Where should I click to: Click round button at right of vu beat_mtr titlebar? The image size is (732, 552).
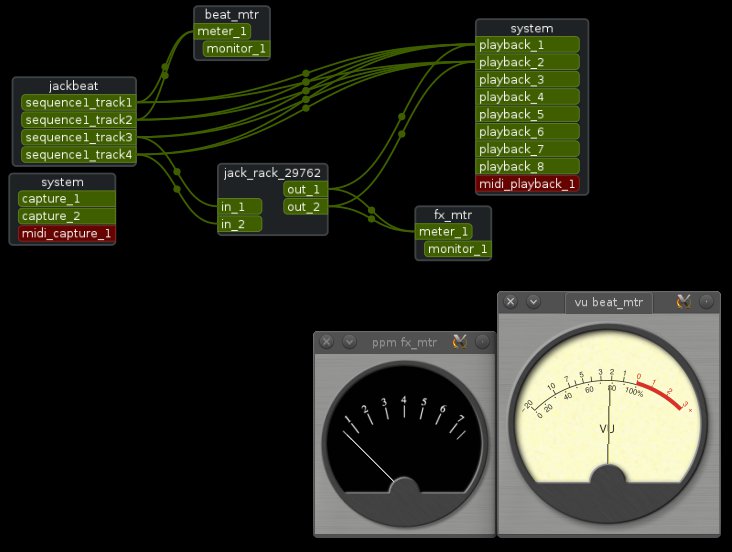[707, 301]
